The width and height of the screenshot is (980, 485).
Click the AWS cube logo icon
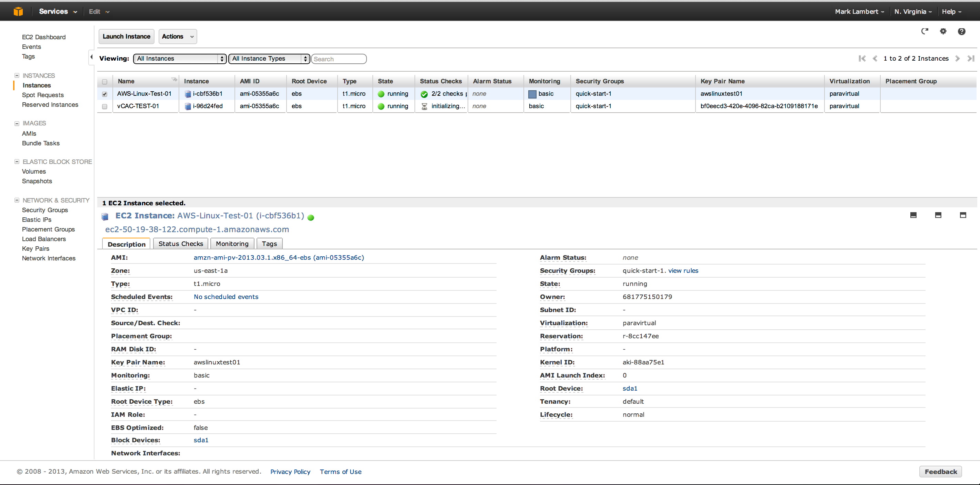18,11
